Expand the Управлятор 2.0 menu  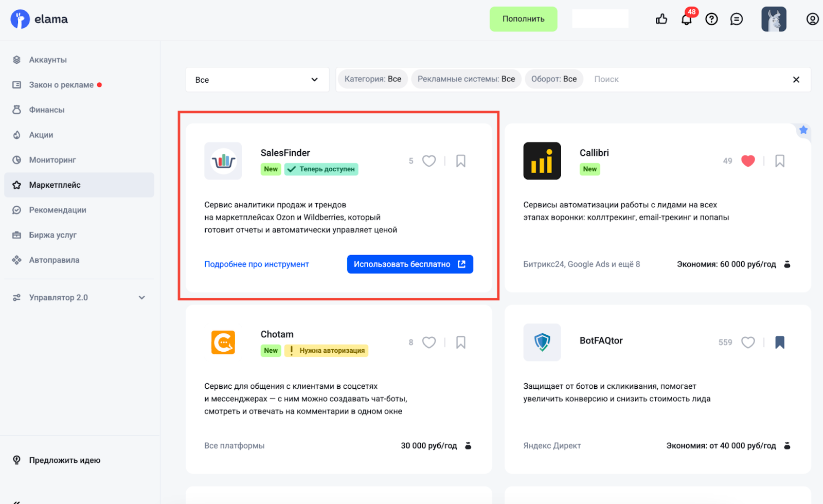tap(142, 298)
